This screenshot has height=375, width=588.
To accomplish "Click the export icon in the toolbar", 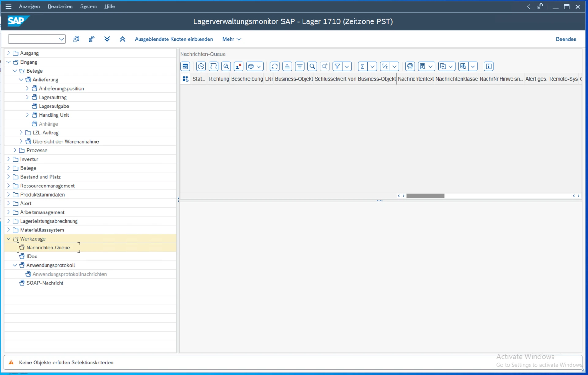I will pyautogui.click(x=443, y=66).
